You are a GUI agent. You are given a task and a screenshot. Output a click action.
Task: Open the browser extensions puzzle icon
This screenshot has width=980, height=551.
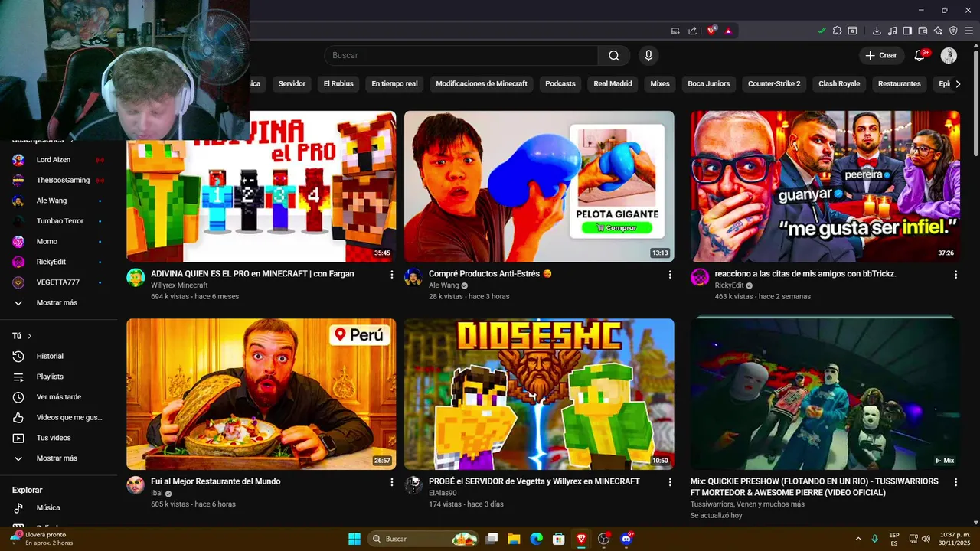pyautogui.click(x=837, y=31)
